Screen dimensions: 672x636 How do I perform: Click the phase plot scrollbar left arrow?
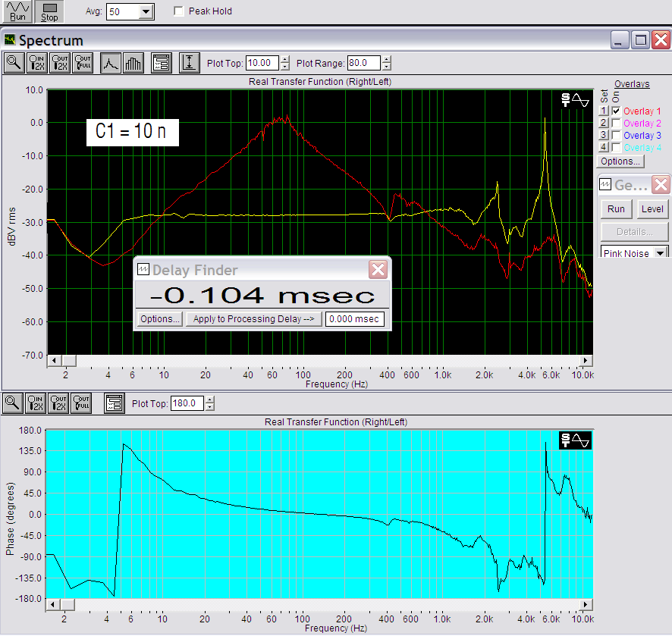[x=52, y=605]
